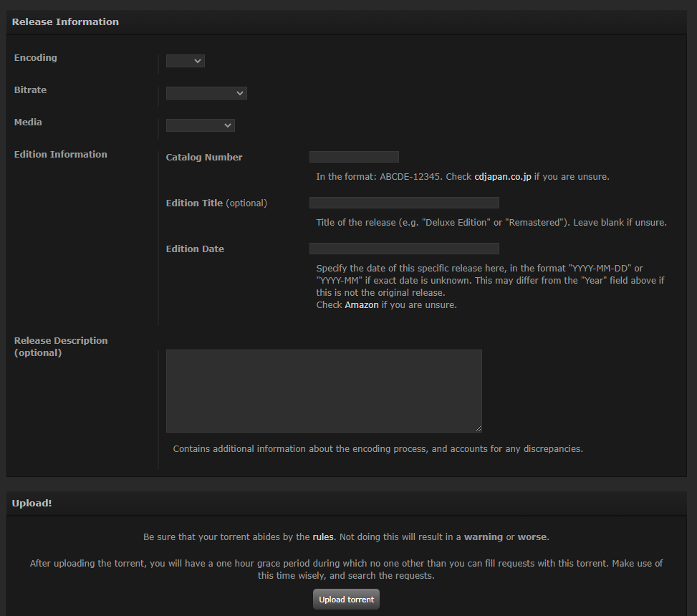Click the Encoding label

pos(36,58)
